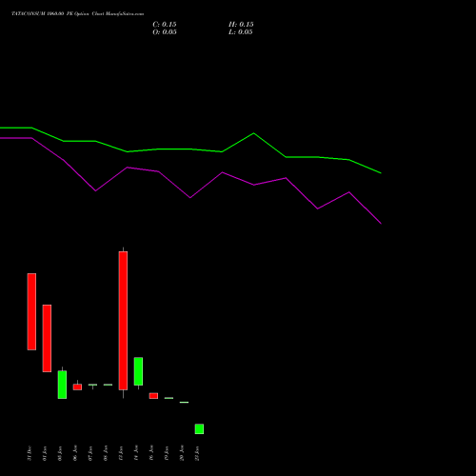Click the '12 Jan' date label
This screenshot has width=476, height=476.
pos(121,453)
